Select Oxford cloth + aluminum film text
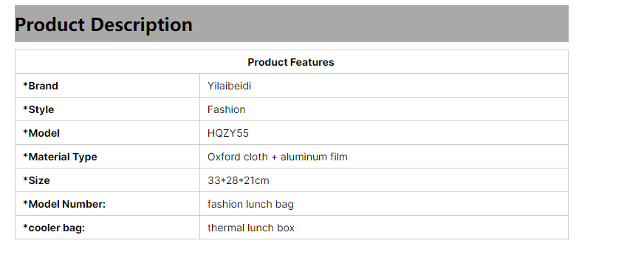644x269 pixels. point(278,157)
